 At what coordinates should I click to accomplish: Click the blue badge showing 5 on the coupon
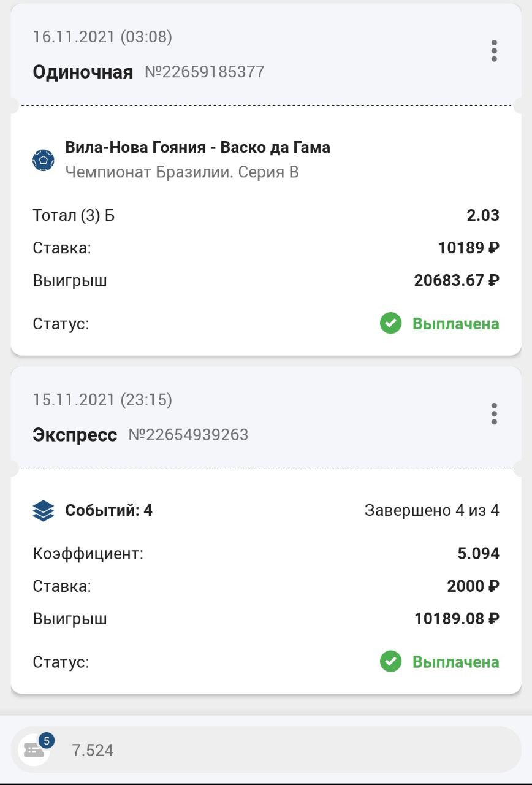(46, 741)
